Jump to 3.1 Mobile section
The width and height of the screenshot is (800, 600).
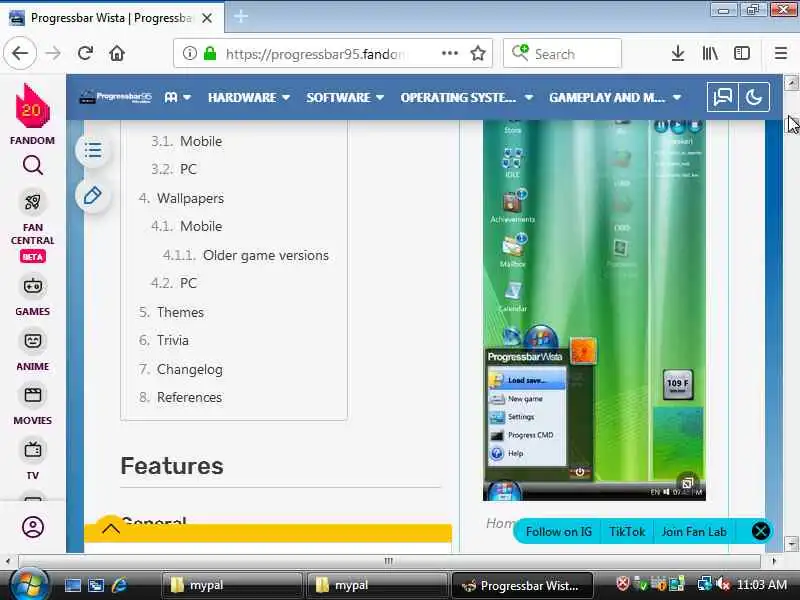coord(186,141)
